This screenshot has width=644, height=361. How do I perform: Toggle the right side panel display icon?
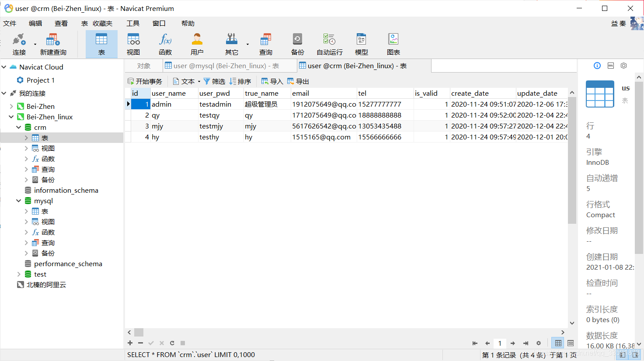pyautogui.click(x=635, y=355)
